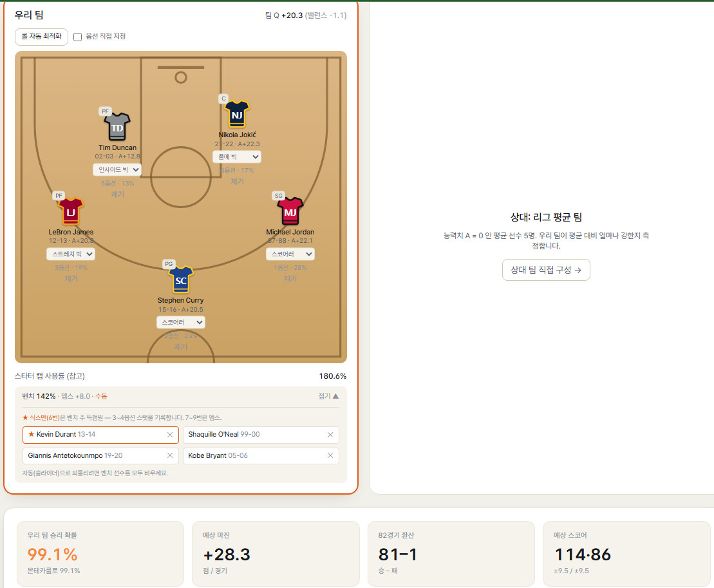Click '제거' under Michael Jordan
714x588 pixels.
[x=290, y=279]
